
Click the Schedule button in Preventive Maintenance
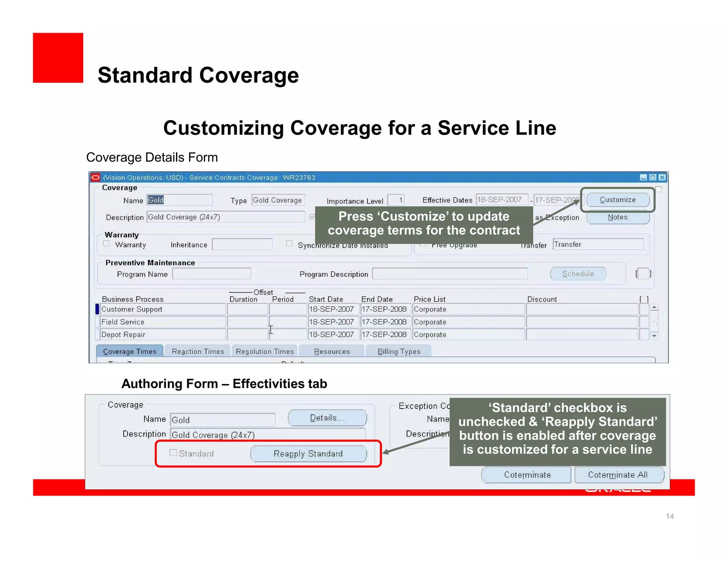click(x=578, y=274)
